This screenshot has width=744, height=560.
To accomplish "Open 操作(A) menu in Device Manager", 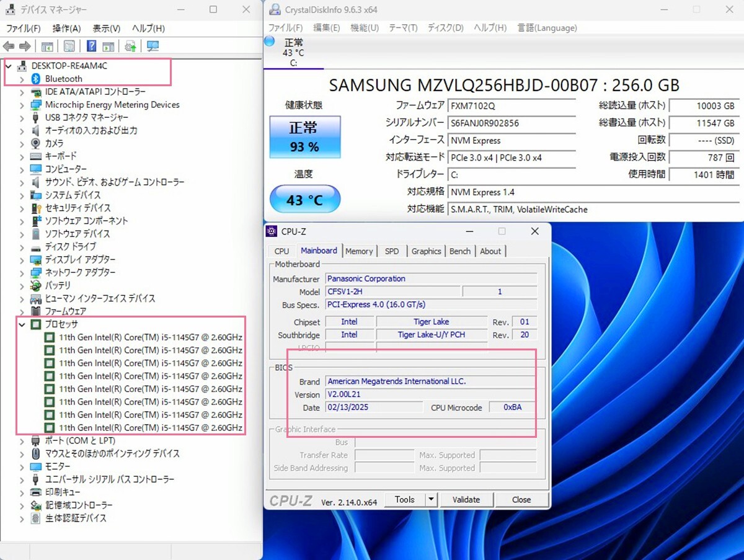I will 66,29.
